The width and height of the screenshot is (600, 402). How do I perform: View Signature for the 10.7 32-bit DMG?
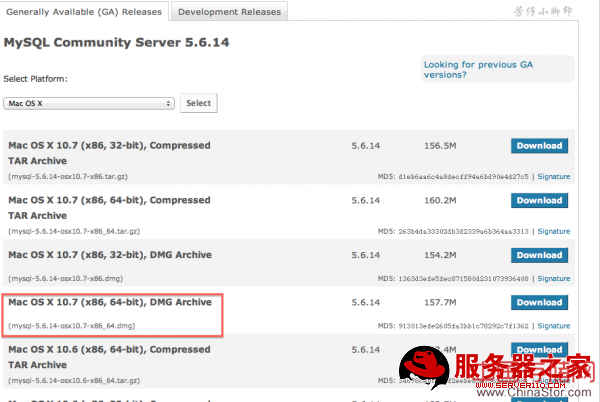[554, 279]
